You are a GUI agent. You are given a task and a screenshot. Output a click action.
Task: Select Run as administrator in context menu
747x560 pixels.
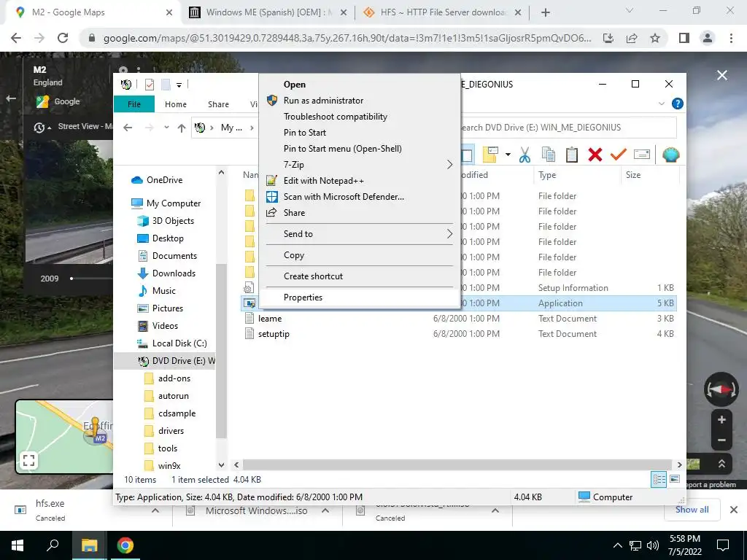(x=360, y=101)
